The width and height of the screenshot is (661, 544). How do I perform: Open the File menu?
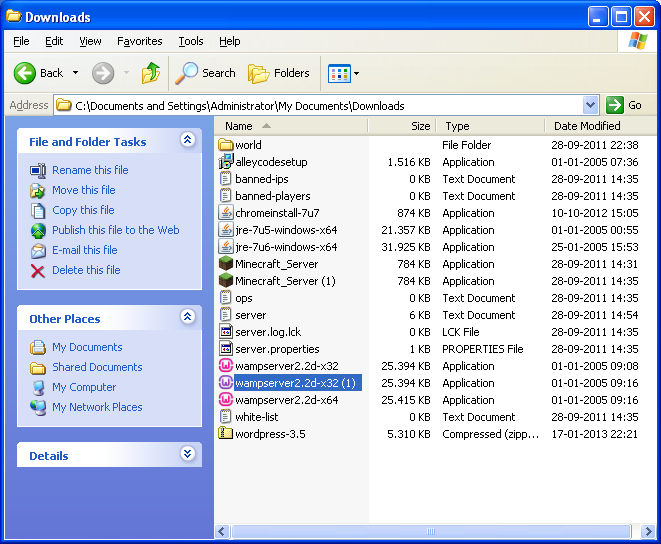click(x=21, y=41)
